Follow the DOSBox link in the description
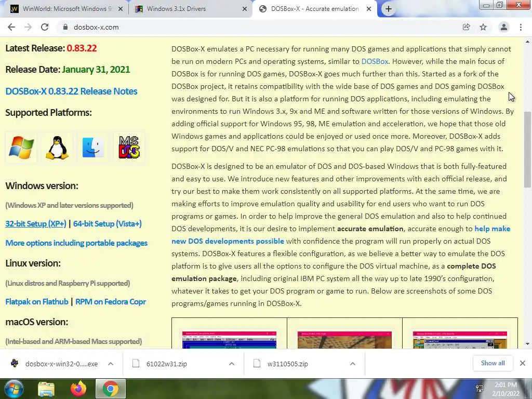The image size is (532, 399). 375,61
